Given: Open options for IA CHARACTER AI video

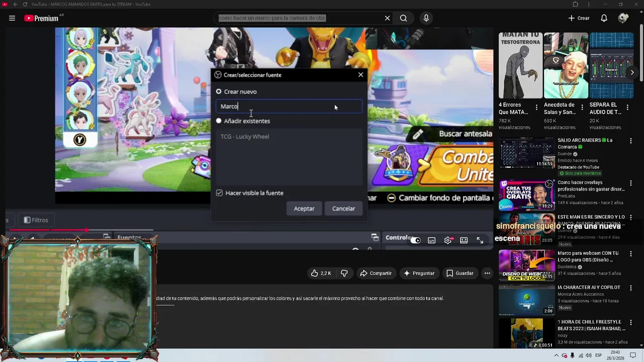Looking at the screenshot, I should (x=630, y=288).
